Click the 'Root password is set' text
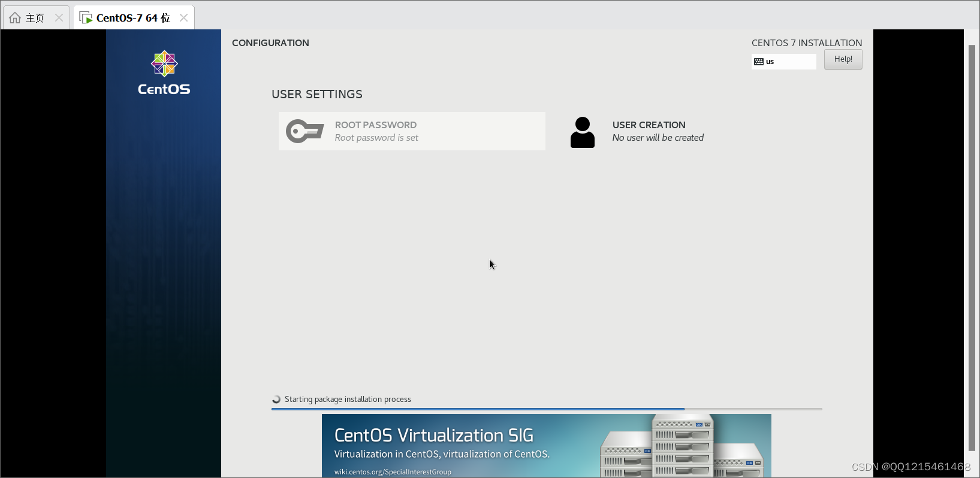The image size is (980, 478). (376, 138)
